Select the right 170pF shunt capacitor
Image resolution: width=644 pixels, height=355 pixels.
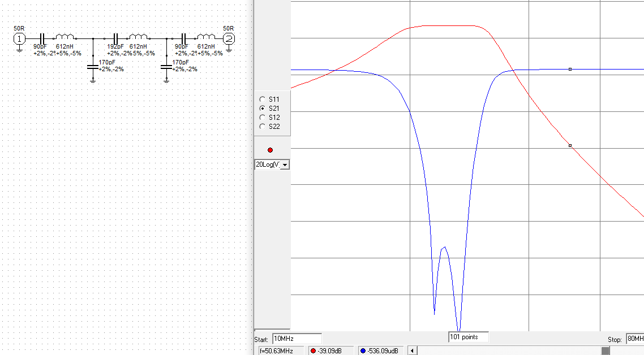click(x=166, y=67)
